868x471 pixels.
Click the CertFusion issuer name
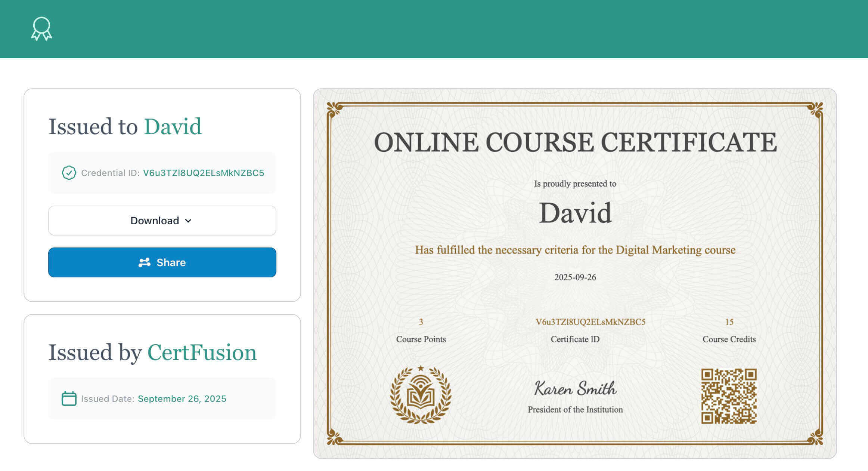202,352
